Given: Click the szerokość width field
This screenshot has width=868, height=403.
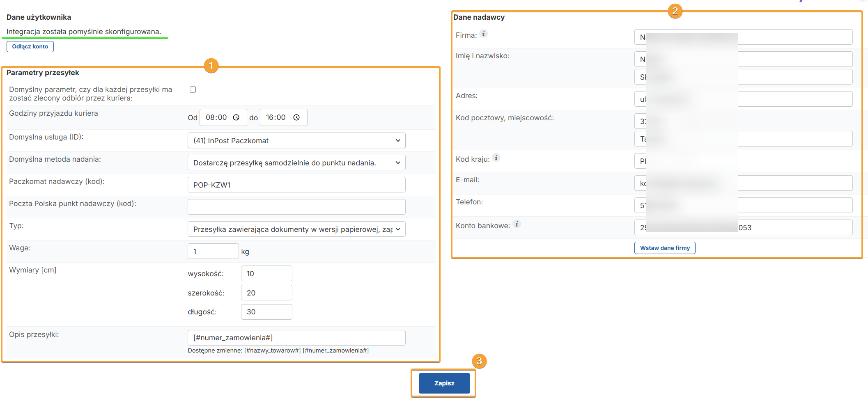Looking at the screenshot, I should pyautogui.click(x=266, y=293).
